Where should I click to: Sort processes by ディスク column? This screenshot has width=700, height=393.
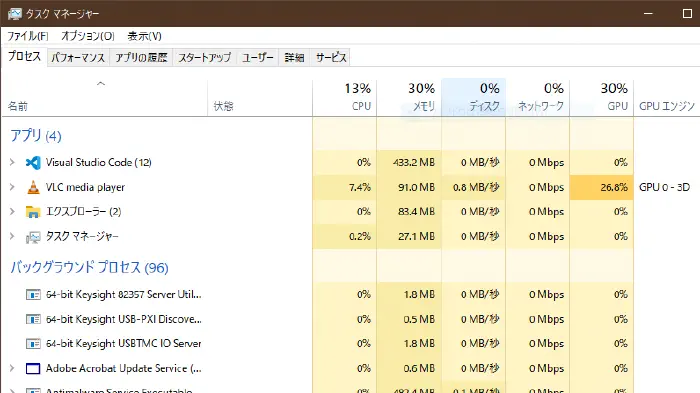pos(473,97)
